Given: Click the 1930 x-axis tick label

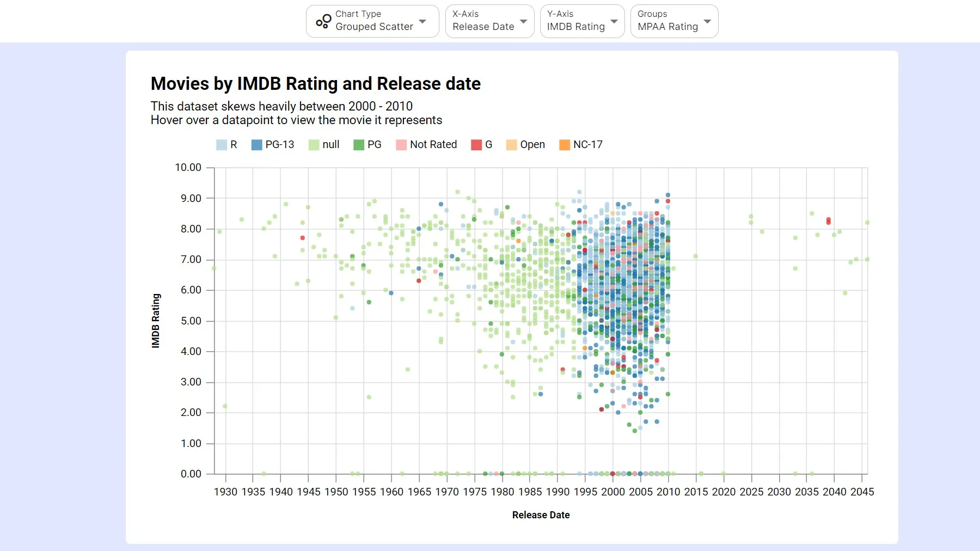Looking at the screenshot, I should point(225,492).
